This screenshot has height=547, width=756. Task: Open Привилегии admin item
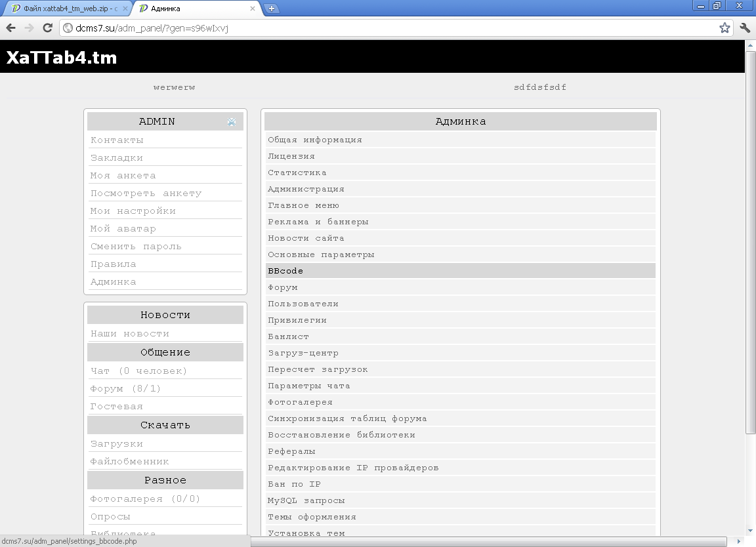pos(461,320)
